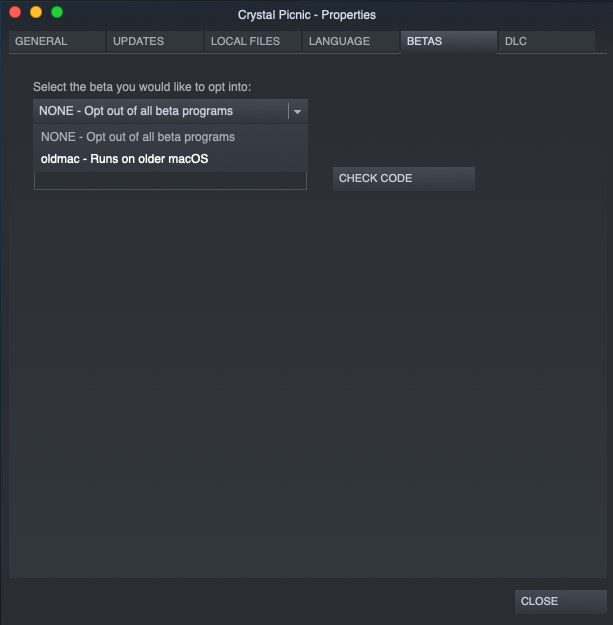Pick the oldmac - Runs on older macOS option
Viewport: 613px width, 625px height.
tap(125, 159)
